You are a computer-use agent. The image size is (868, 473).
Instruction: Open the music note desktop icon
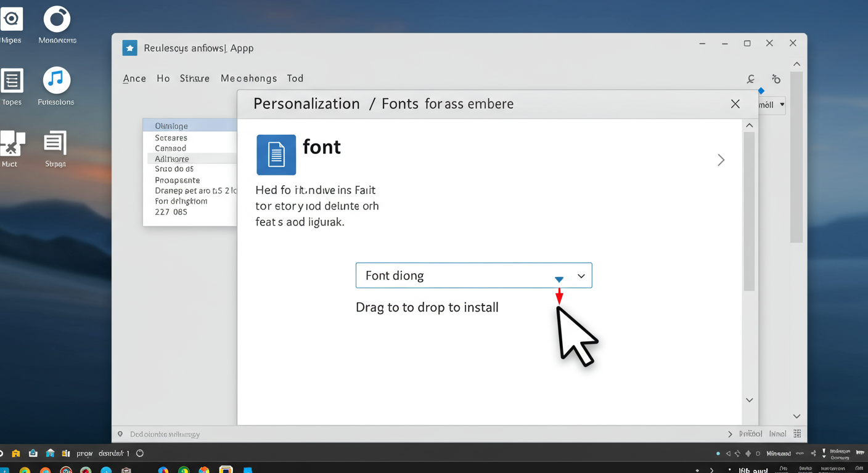(x=56, y=80)
